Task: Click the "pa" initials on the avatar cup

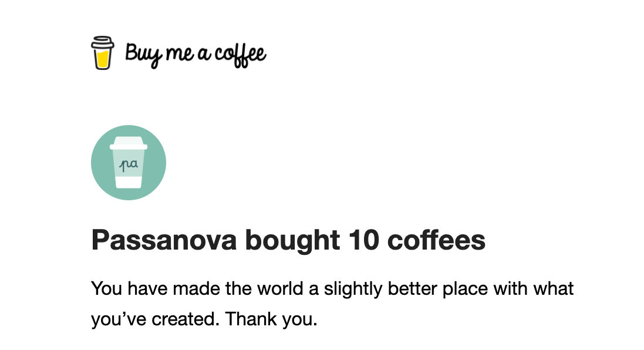Action: (129, 165)
